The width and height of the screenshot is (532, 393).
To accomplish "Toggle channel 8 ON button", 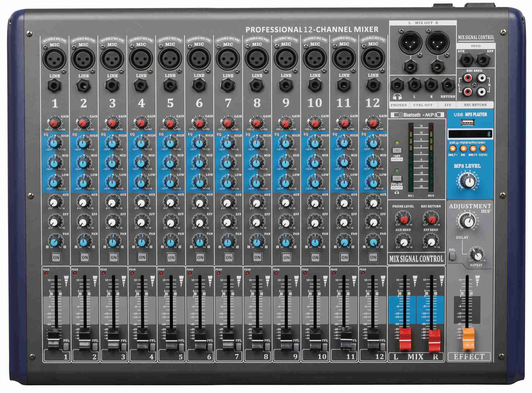I will [x=257, y=257].
